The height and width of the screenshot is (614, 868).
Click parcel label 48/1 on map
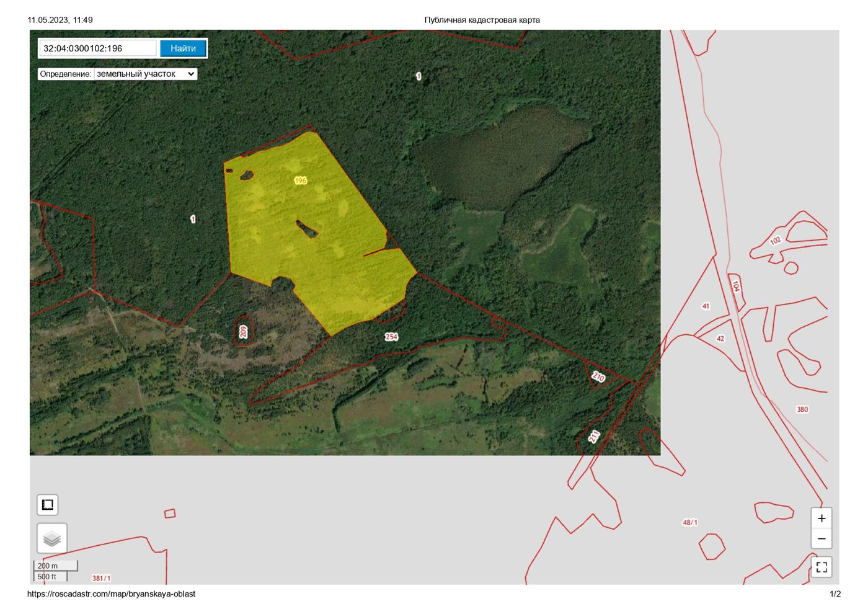(x=690, y=522)
